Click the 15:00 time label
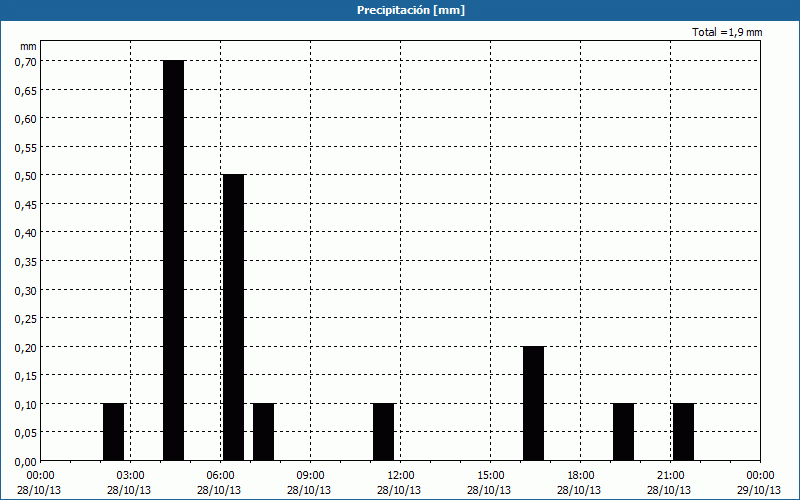This screenshot has width=800, height=500. (490, 476)
